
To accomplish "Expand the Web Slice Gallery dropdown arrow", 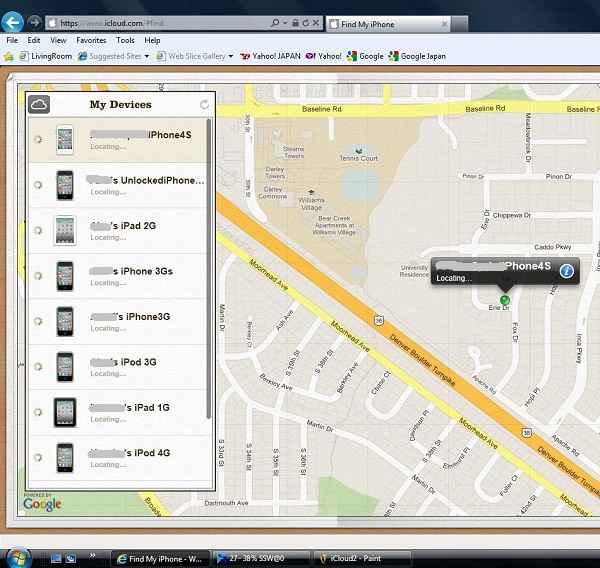I will click(x=231, y=56).
